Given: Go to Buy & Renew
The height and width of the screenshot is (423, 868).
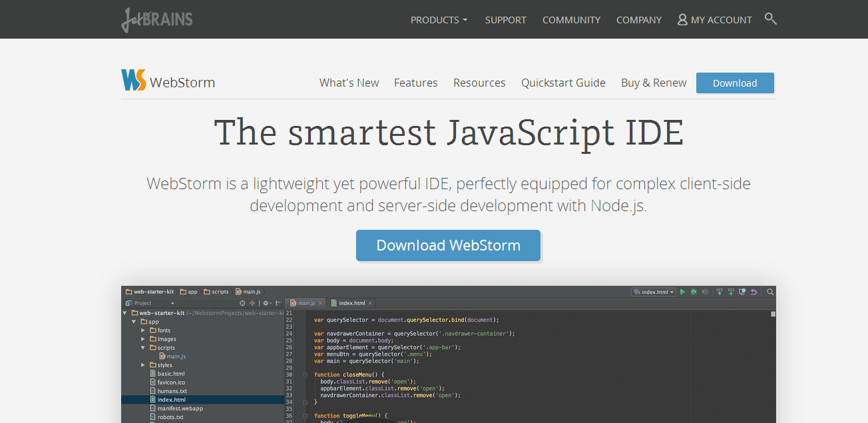Looking at the screenshot, I should pyautogui.click(x=654, y=83).
